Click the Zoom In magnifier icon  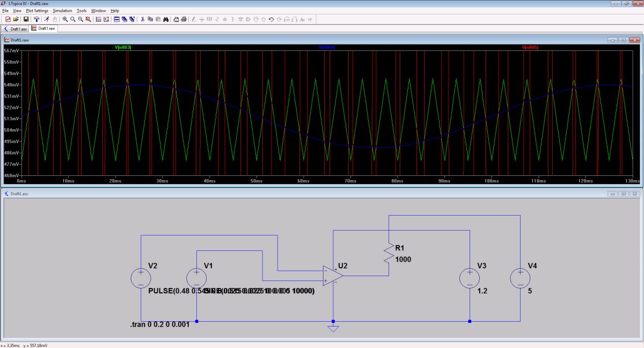(x=65, y=19)
